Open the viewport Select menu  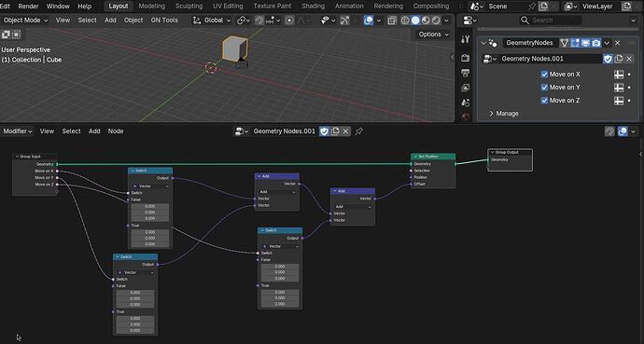pos(87,21)
